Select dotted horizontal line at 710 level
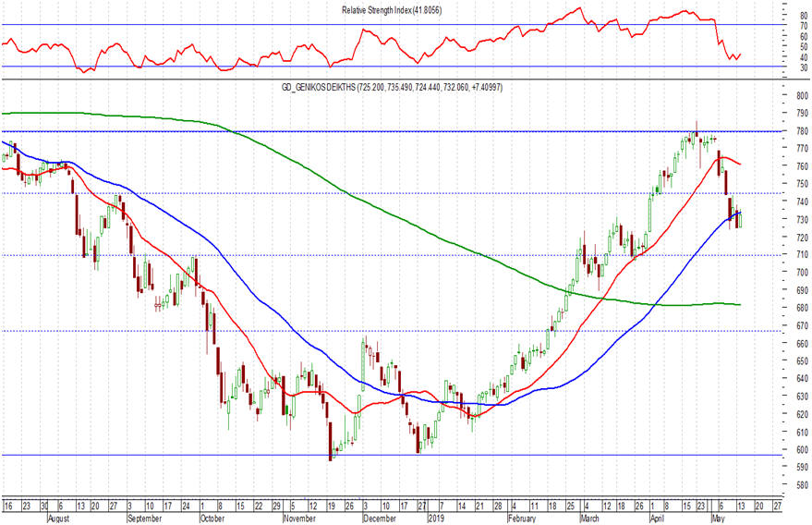Viewport: 812px width, 525px height. pos(391,255)
